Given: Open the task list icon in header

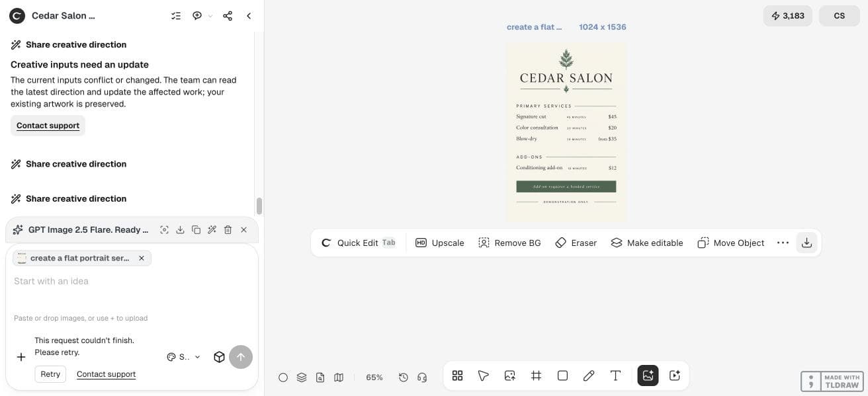Looking at the screenshot, I should (x=176, y=16).
